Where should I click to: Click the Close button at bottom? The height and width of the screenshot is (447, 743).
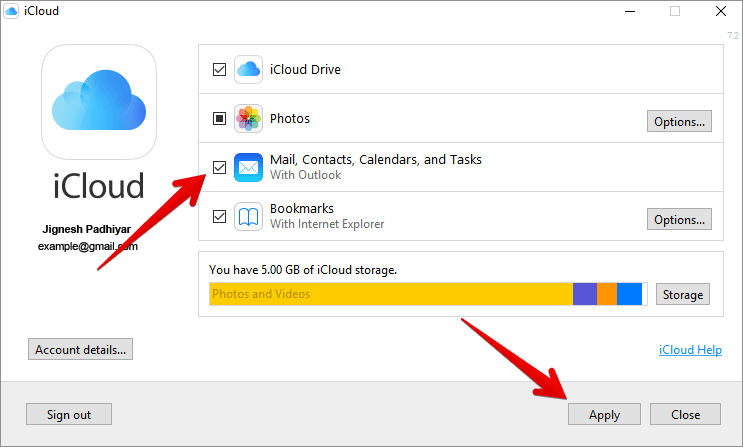685,414
